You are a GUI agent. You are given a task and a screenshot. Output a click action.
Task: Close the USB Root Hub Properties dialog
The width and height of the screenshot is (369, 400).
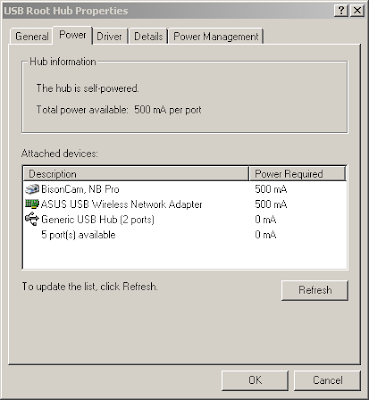click(x=357, y=11)
